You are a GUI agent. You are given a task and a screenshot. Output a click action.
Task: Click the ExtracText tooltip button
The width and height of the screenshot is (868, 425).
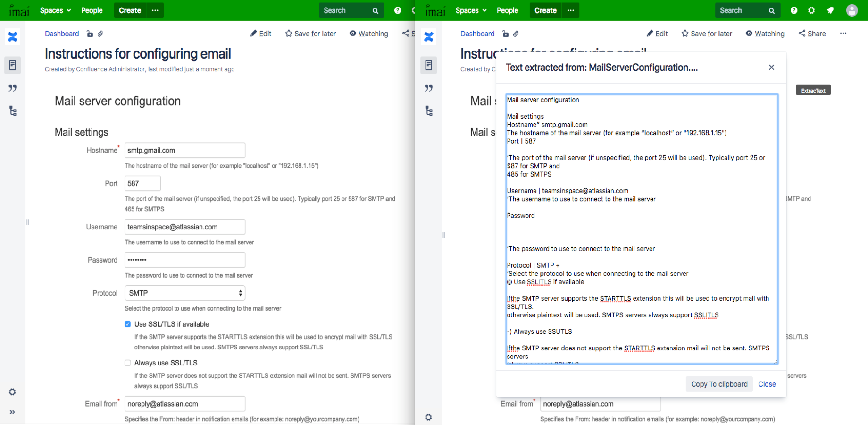click(x=813, y=90)
